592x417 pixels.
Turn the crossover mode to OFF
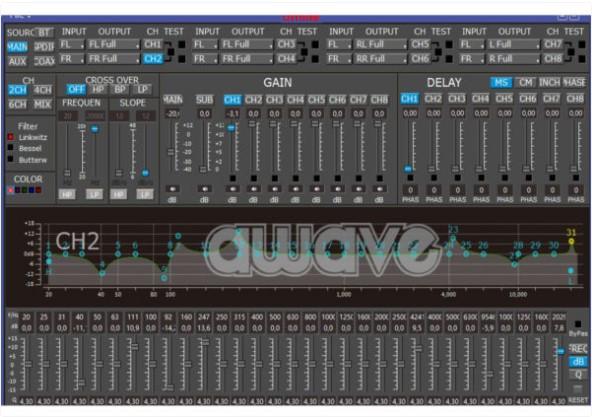coord(76,90)
